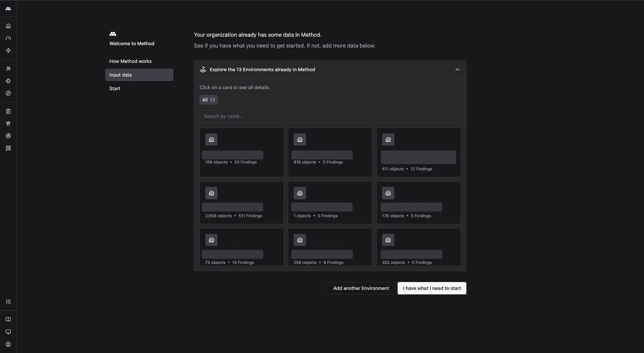Open the environment card with 1 objects
The image size is (644, 353).
pos(330,203)
